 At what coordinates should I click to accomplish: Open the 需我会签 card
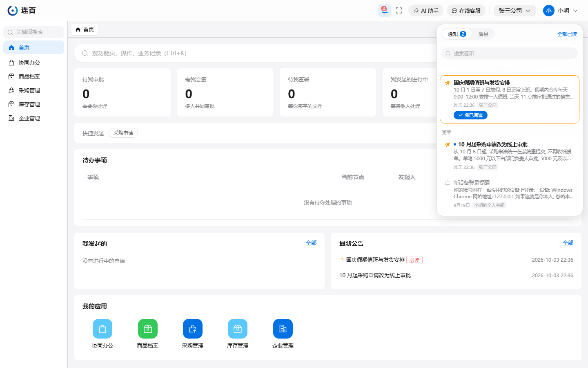click(225, 92)
